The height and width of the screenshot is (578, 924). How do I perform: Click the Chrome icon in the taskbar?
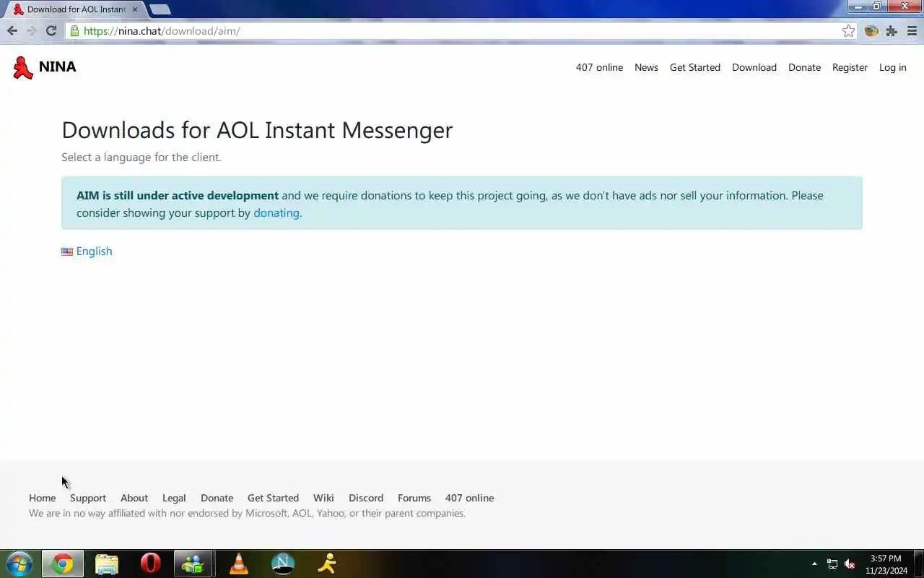(63, 564)
